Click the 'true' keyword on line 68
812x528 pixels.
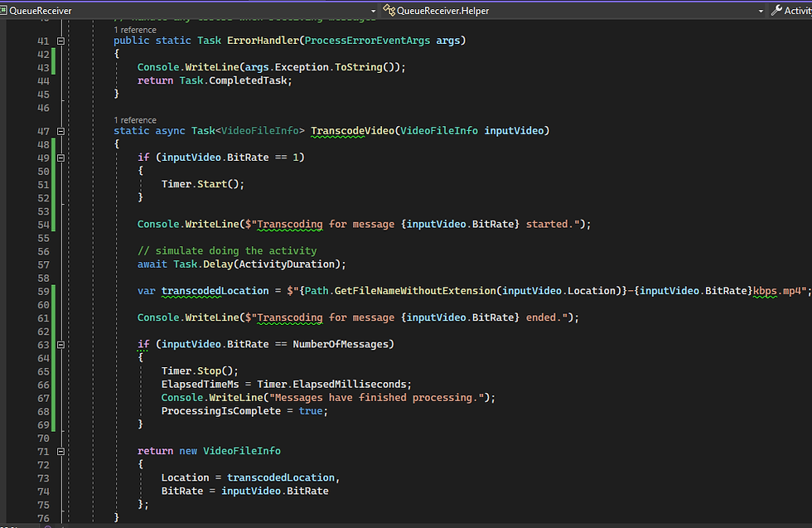(310, 411)
